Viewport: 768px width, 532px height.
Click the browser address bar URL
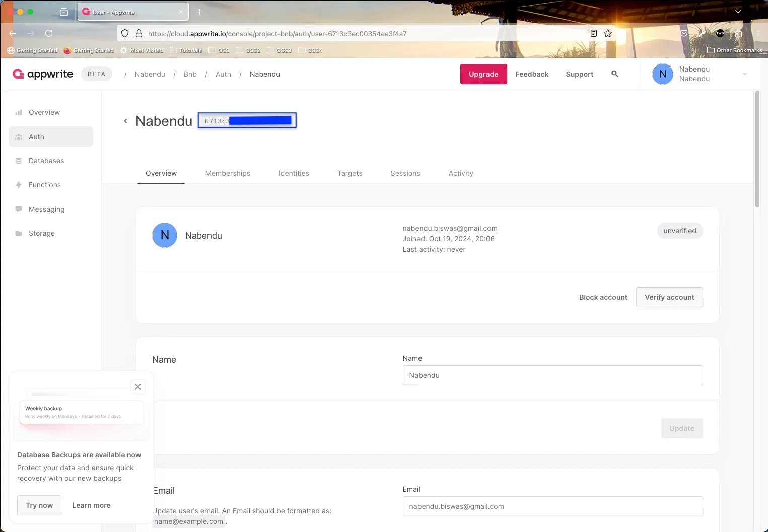[277, 34]
